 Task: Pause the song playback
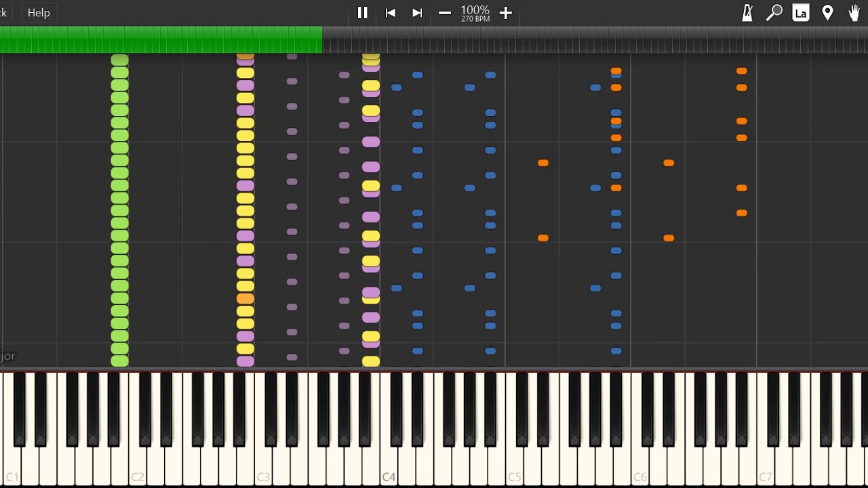coord(362,13)
